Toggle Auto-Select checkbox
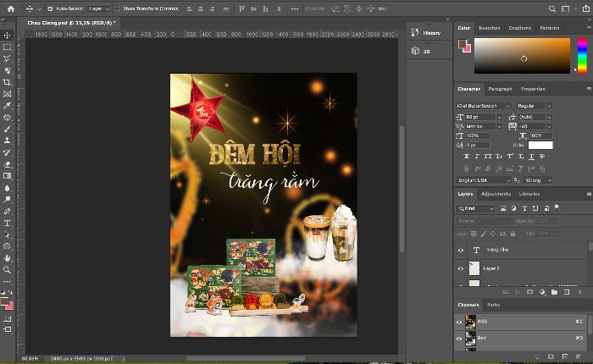 (50, 8)
